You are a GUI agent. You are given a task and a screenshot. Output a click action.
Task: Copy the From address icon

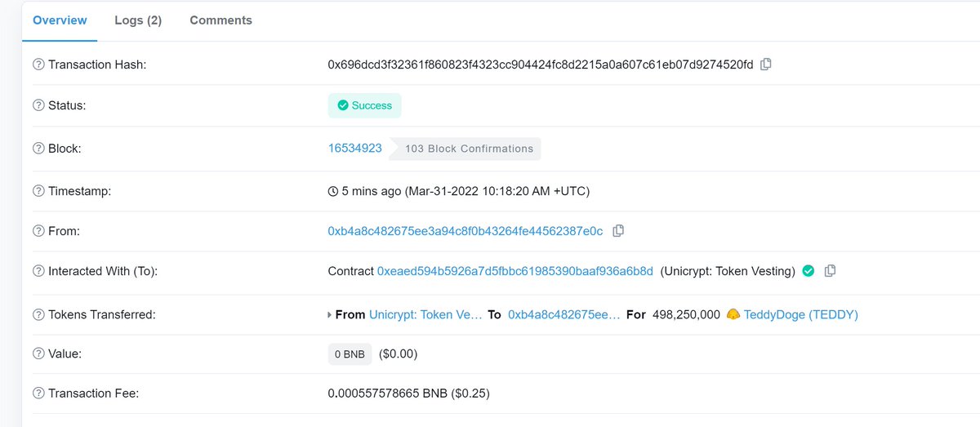click(x=618, y=231)
